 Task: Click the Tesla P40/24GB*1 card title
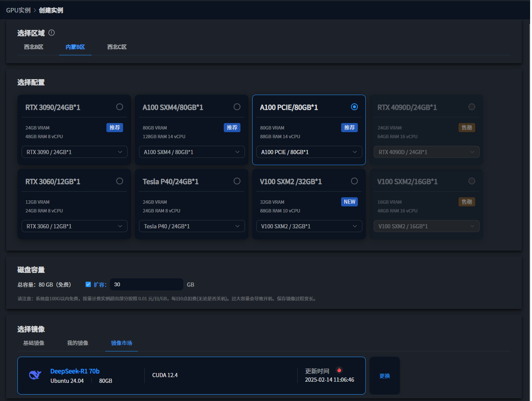[x=170, y=182]
